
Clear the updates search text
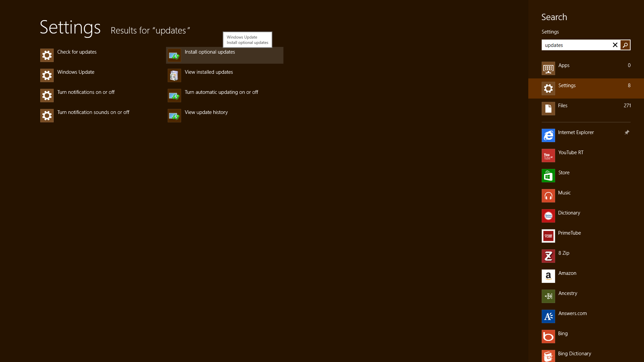pyautogui.click(x=615, y=45)
